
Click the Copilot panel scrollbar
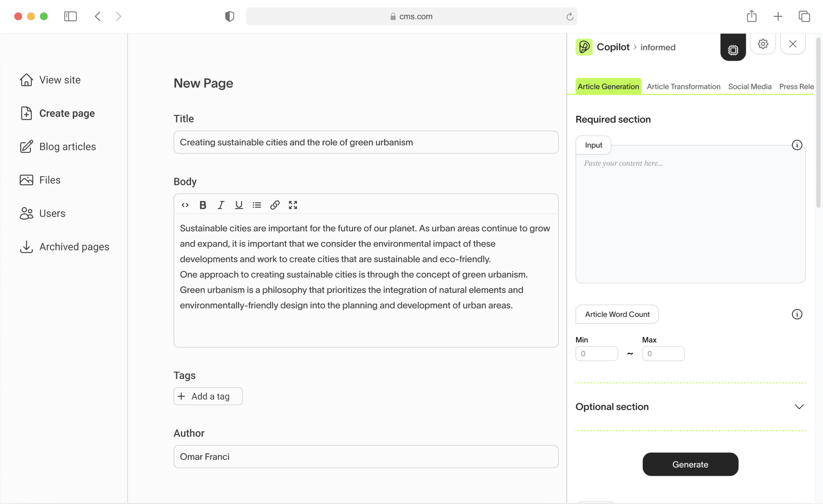click(x=818, y=123)
